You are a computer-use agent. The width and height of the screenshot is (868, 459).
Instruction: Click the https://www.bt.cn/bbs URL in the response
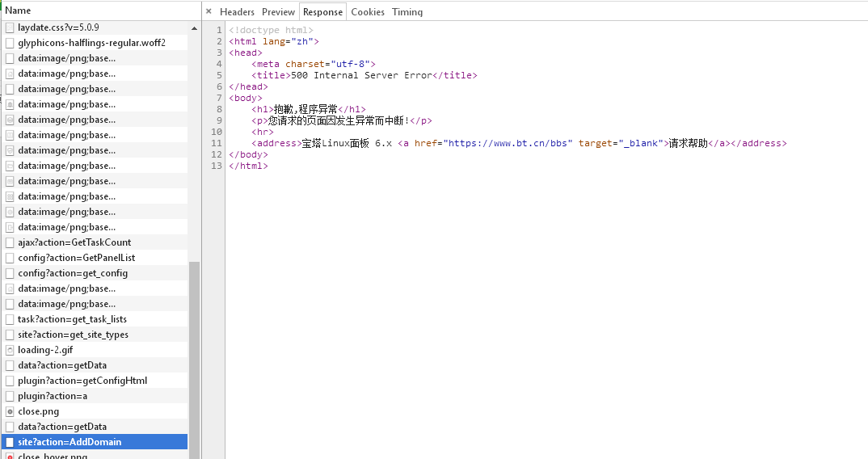pyautogui.click(x=508, y=143)
